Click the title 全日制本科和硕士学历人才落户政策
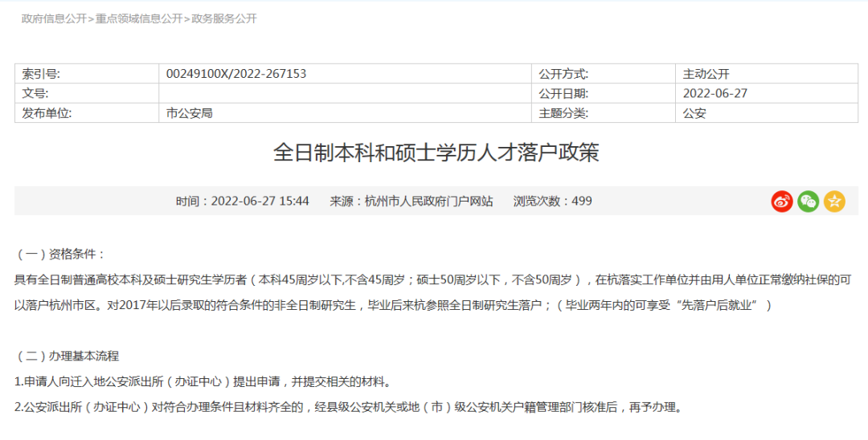868x440 pixels. click(x=436, y=153)
